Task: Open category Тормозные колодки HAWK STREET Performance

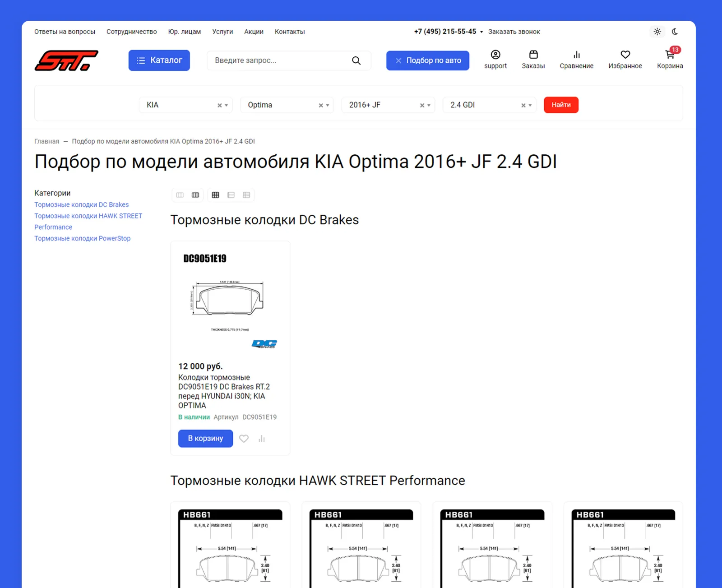Action: [88, 222]
